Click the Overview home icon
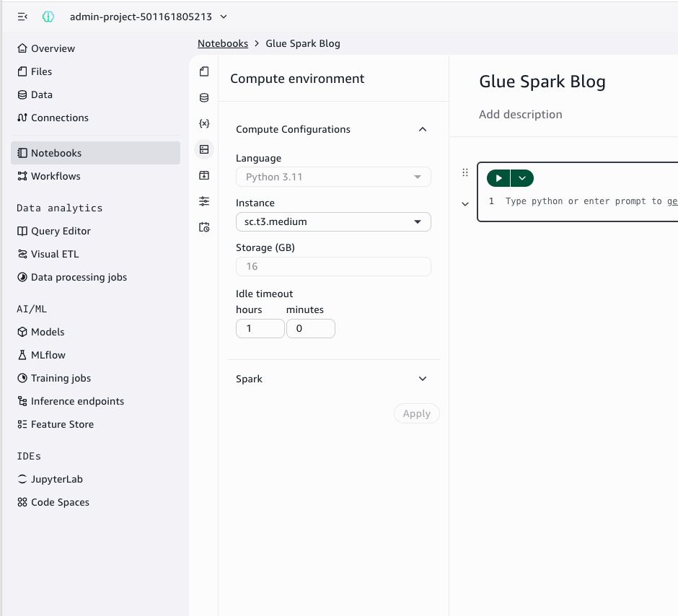This screenshot has width=678, height=616. click(x=22, y=48)
